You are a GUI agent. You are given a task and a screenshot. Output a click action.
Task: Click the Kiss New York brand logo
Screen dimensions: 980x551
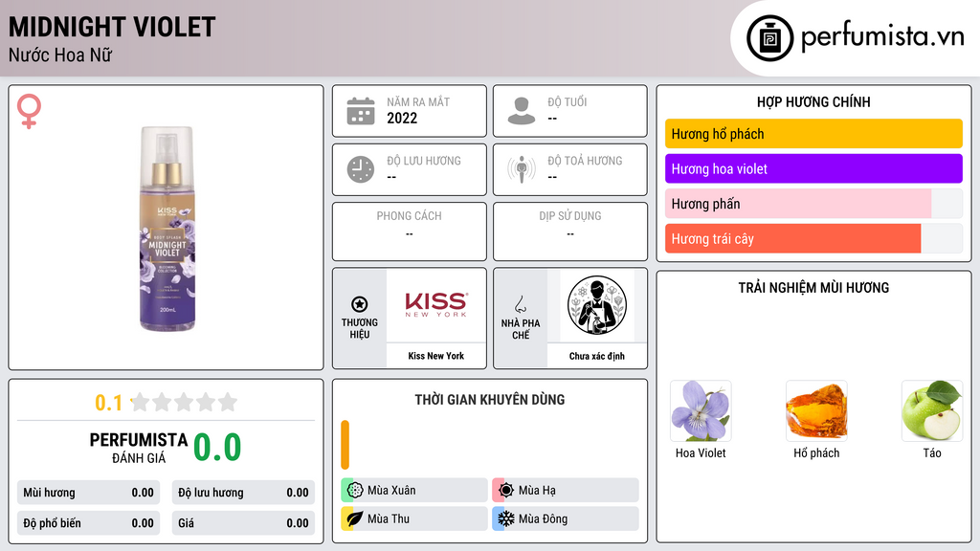pos(436,305)
